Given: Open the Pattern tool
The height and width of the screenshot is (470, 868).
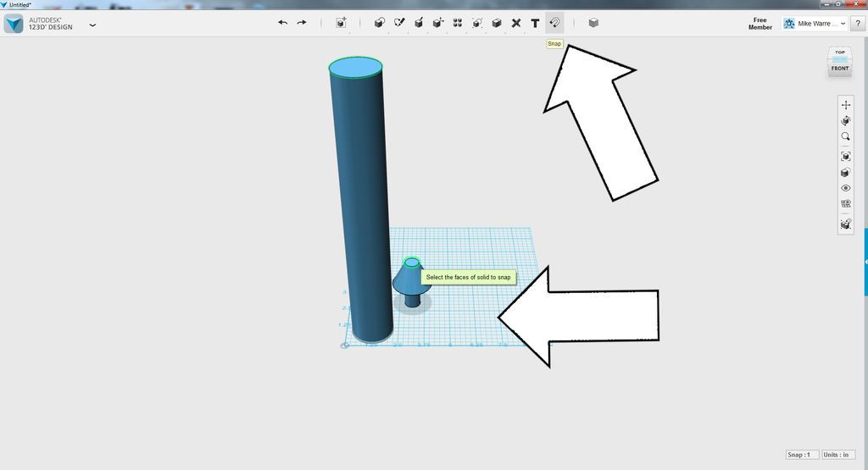Looking at the screenshot, I should click(x=457, y=23).
